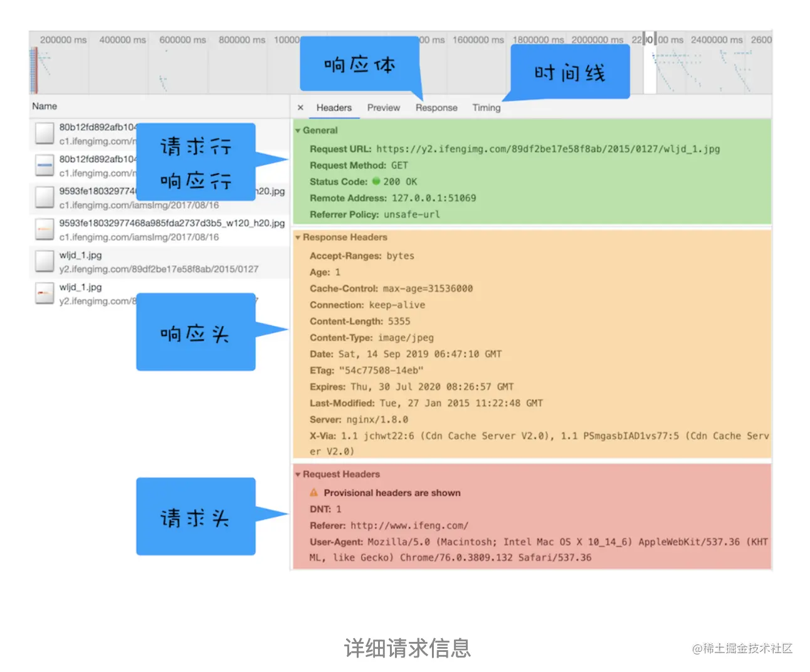This screenshot has height=672, width=810.
Task: Click the green status code indicator dot
Action: pos(376,181)
